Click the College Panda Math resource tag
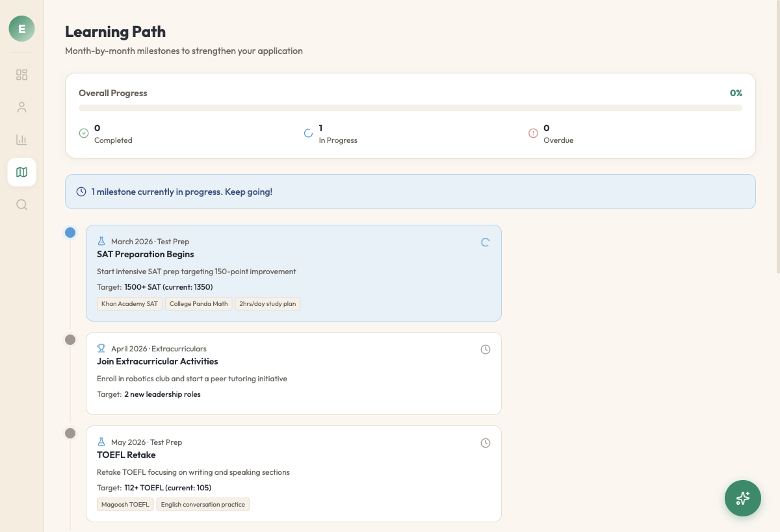The image size is (780, 532). (x=198, y=304)
